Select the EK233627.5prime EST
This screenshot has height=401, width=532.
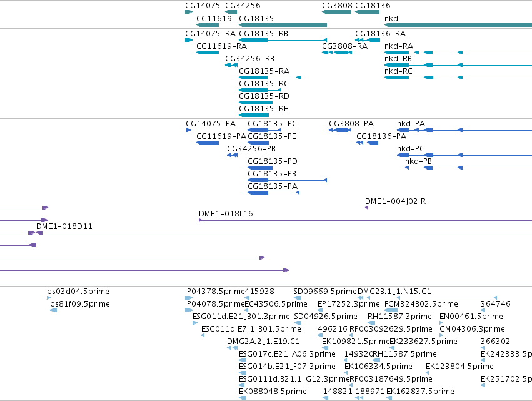392,348
